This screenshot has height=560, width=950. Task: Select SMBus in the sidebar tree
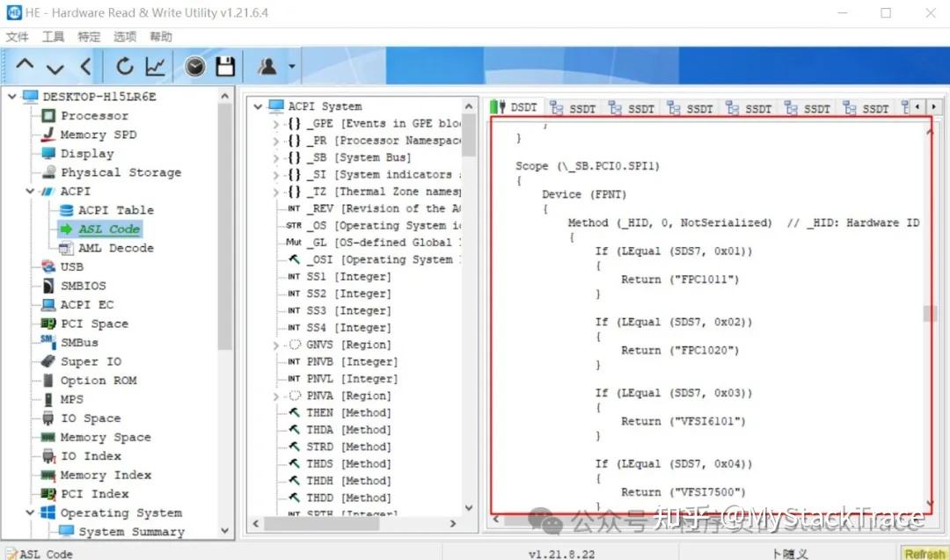(x=79, y=343)
